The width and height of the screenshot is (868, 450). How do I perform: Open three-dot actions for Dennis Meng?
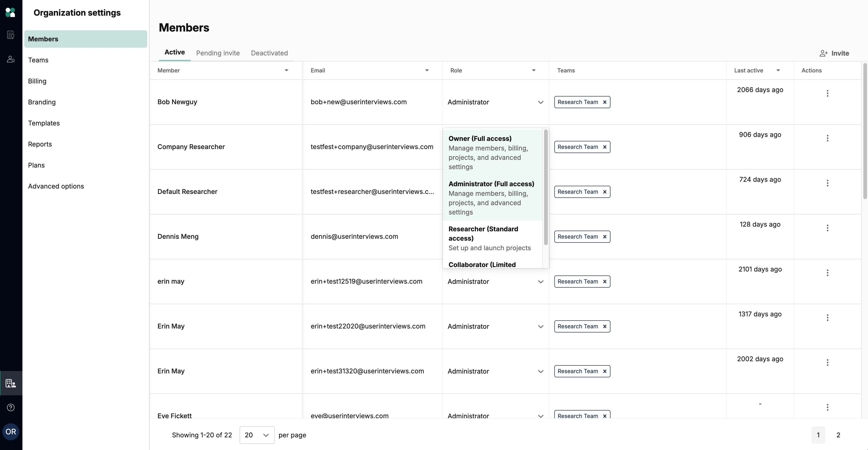[x=827, y=228]
